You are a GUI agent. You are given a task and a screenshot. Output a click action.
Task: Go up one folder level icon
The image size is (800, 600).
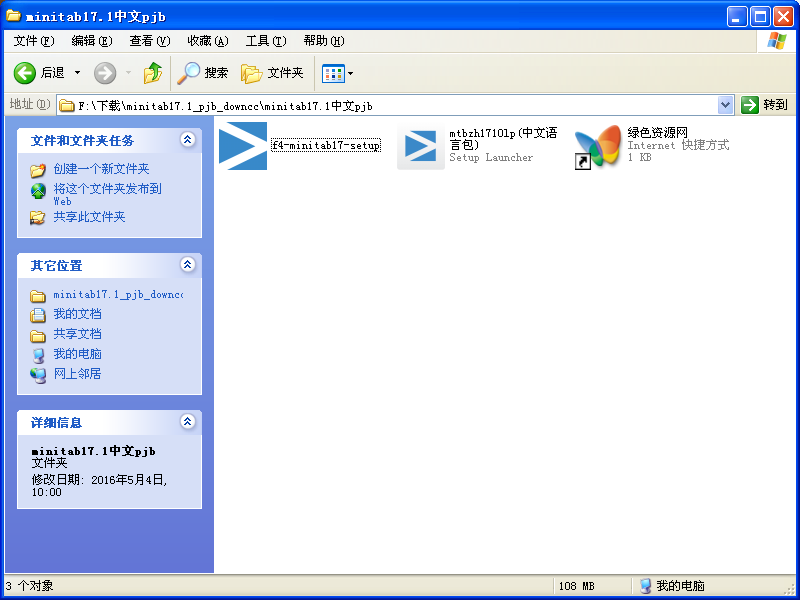(152, 73)
